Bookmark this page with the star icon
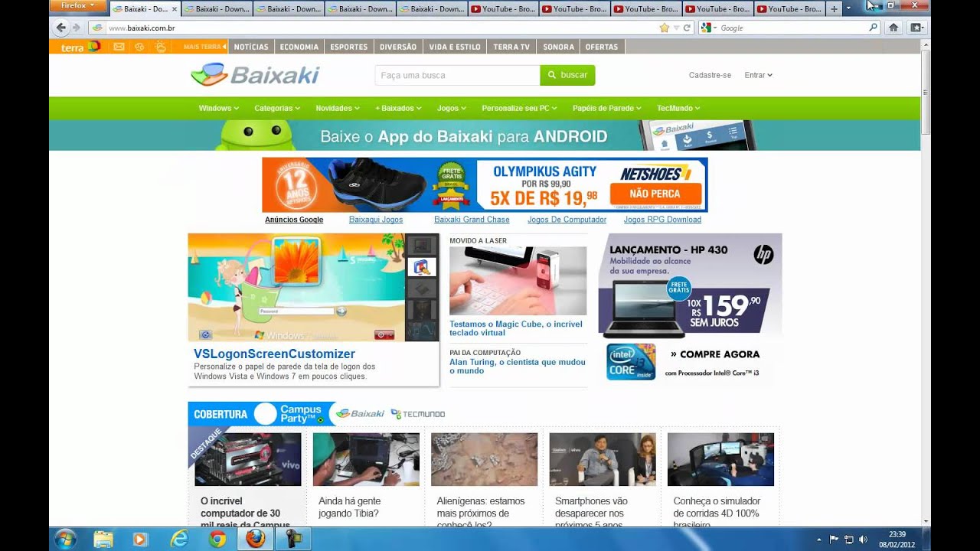This screenshot has height=551, width=980. click(665, 28)
